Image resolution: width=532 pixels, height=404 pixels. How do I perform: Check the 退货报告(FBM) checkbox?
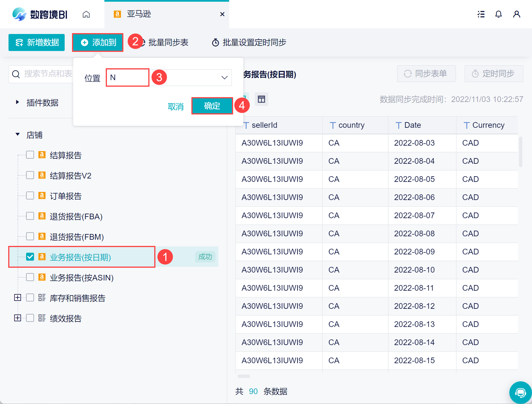point(30,236)
